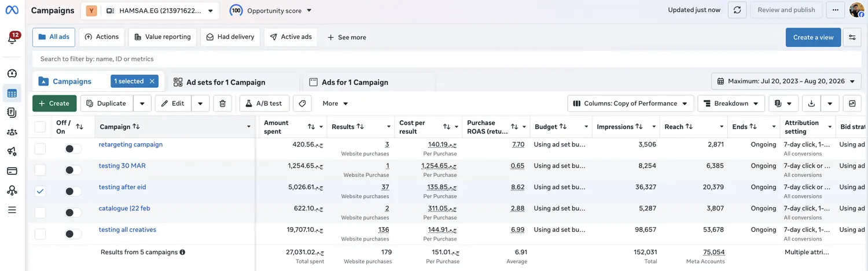Open export options dropdown arrow
This screenshot has width=868, height=271.
830,103
